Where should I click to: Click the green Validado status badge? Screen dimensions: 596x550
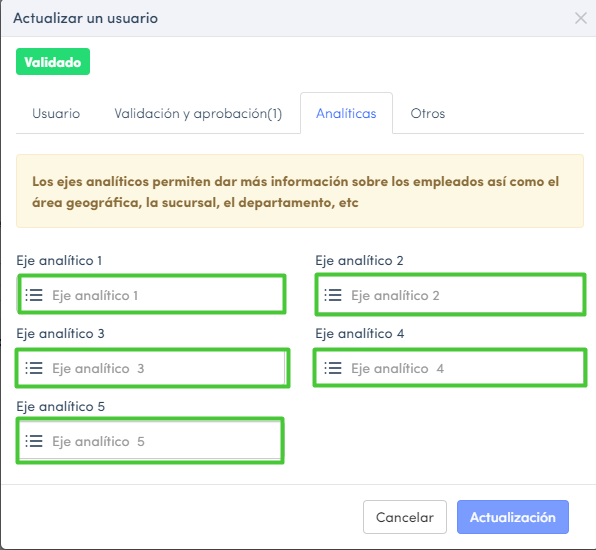[x=53, y=62]
